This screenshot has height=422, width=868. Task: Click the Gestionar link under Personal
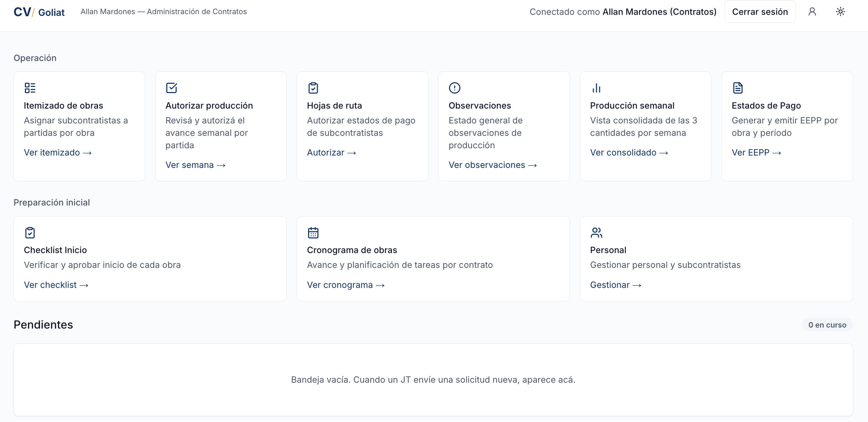pyautogui.click(x=615, y=285)
